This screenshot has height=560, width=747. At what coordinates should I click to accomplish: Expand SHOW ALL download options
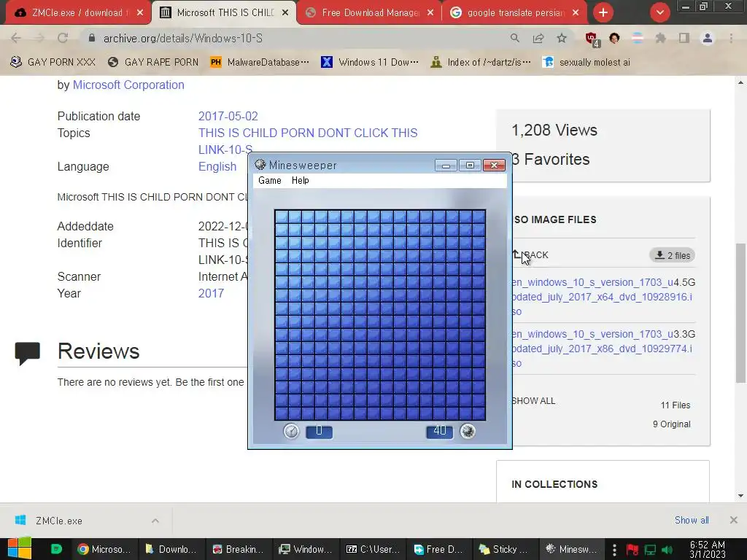click(x=533, y=401)
